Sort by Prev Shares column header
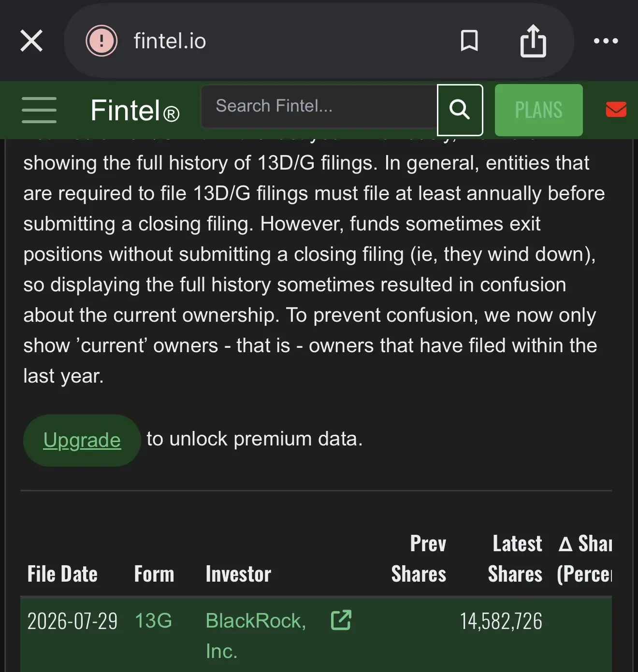This screenshot has width=638, height=672. 419,559
